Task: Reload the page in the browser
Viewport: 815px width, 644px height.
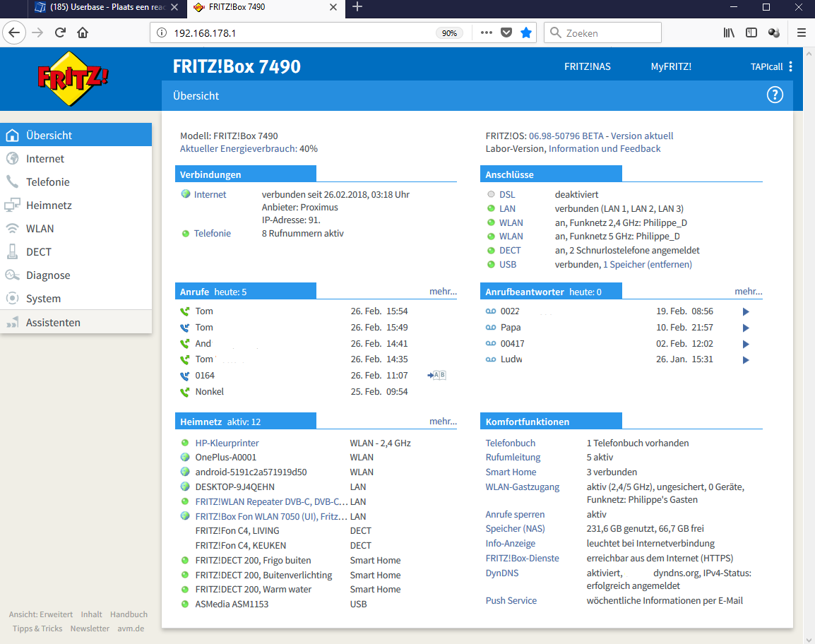Action: pyautogui.click(x=60, y=32)
